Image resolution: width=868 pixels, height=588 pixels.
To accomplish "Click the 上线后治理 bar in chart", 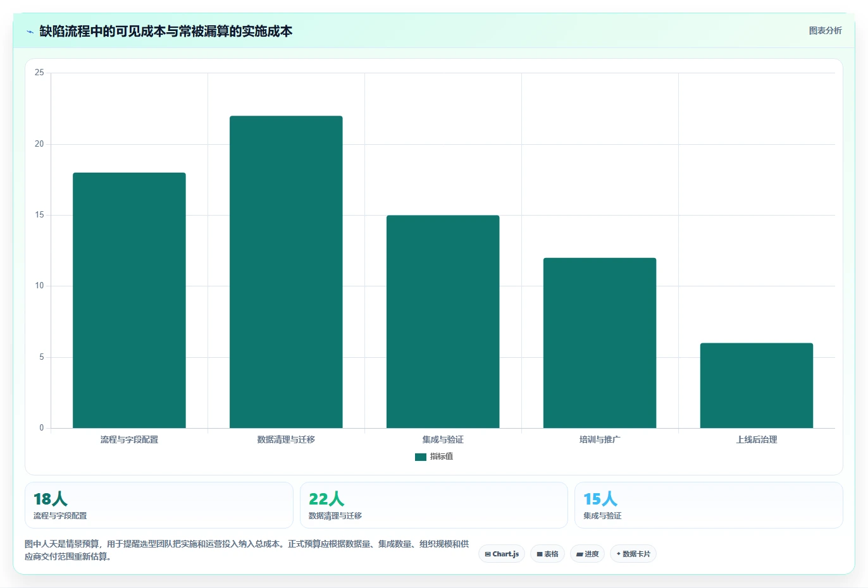I will pos(757,386).
